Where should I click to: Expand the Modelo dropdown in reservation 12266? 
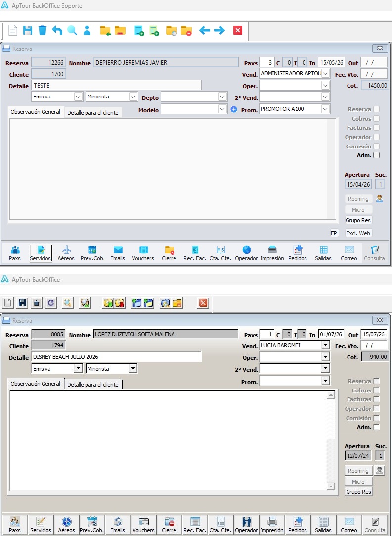click(223, 109)
